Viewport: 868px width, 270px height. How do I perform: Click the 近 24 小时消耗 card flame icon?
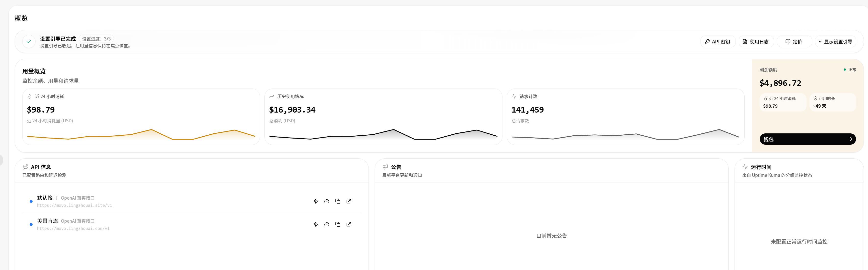tap(30, 97)
